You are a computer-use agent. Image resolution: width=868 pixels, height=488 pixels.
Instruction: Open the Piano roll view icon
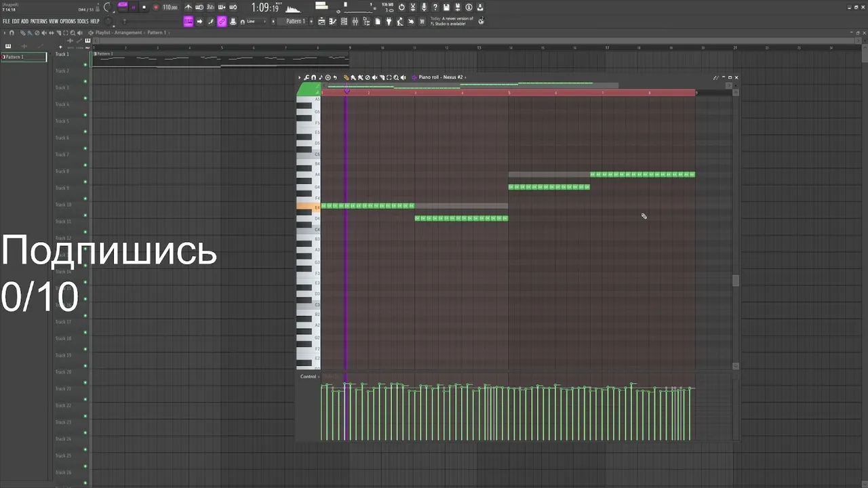(332, 21)
